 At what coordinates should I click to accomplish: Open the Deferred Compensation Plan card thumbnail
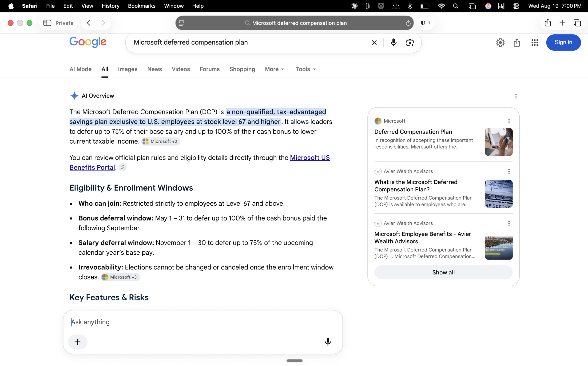click(498, 142)
